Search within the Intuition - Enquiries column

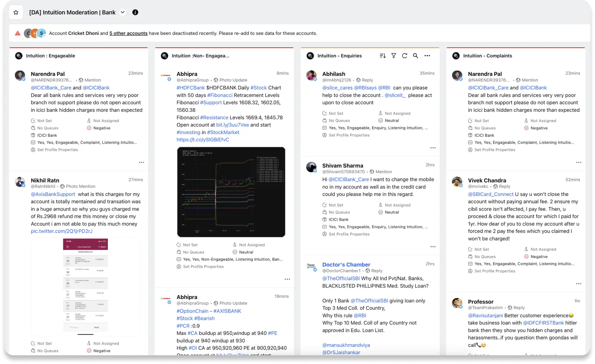coord(415,56)
